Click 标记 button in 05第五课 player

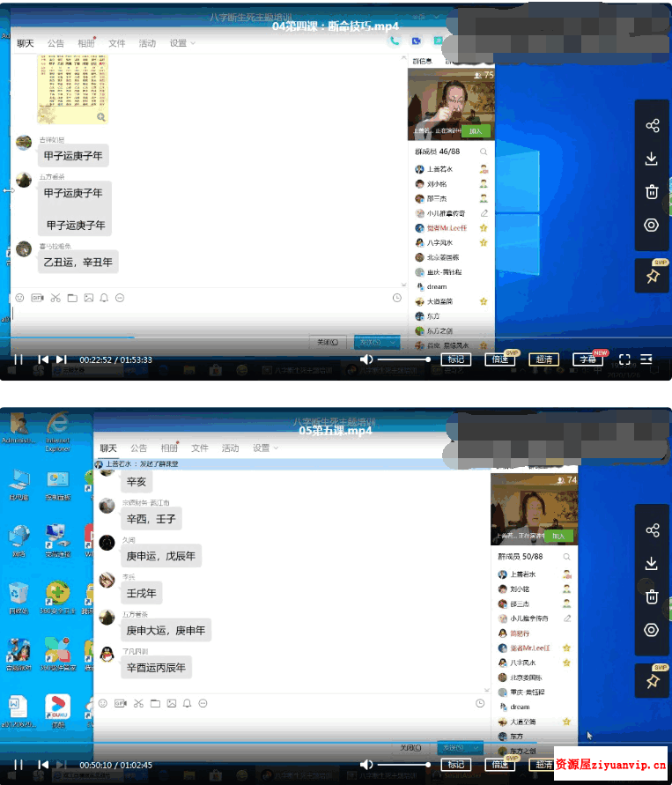(456, 765)
